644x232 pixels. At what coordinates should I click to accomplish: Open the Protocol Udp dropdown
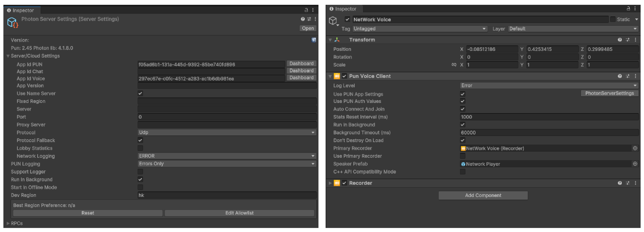(227, 132)
